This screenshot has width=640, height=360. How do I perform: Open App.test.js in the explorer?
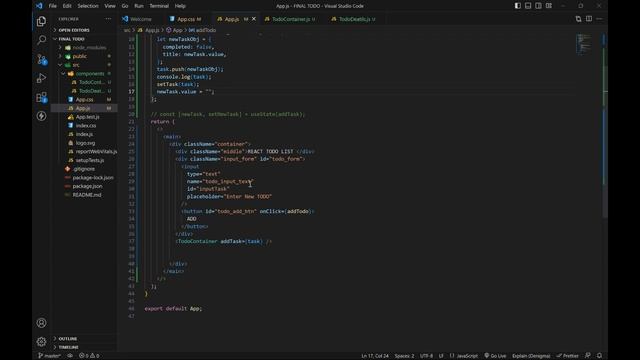coord(87,117)
